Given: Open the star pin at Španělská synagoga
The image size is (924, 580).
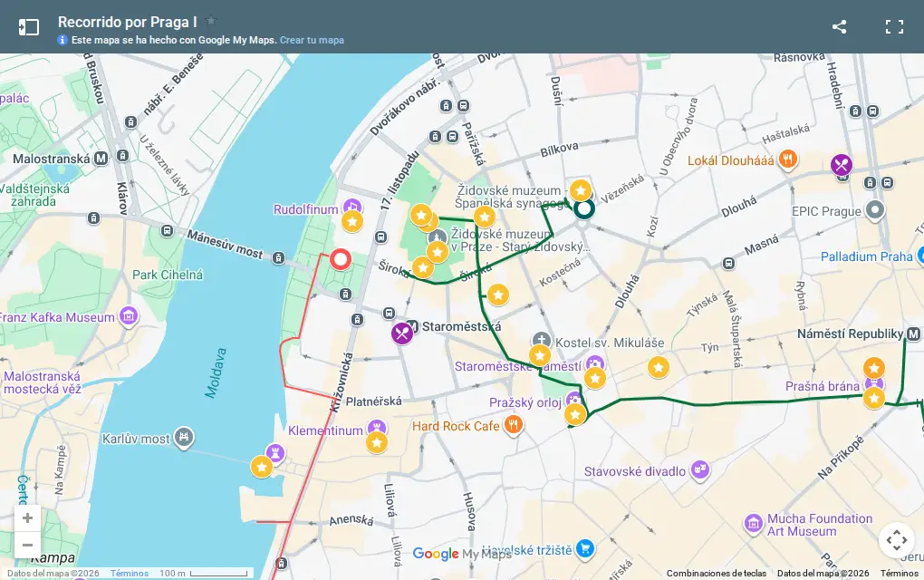Looking at the screenshot, I should [581, 190].
